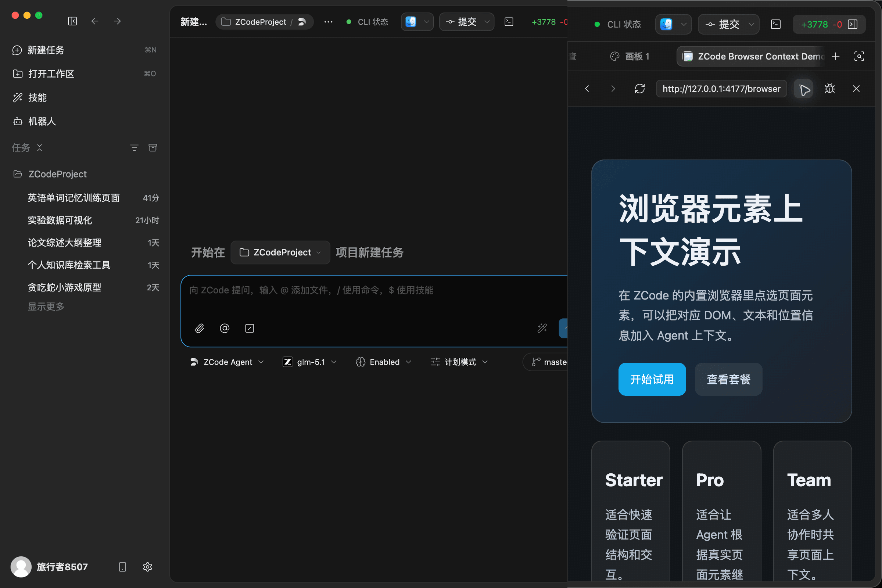Open the 计划模式 mode dropdown
Screen dimensions: 882x588
coord(459,362)
